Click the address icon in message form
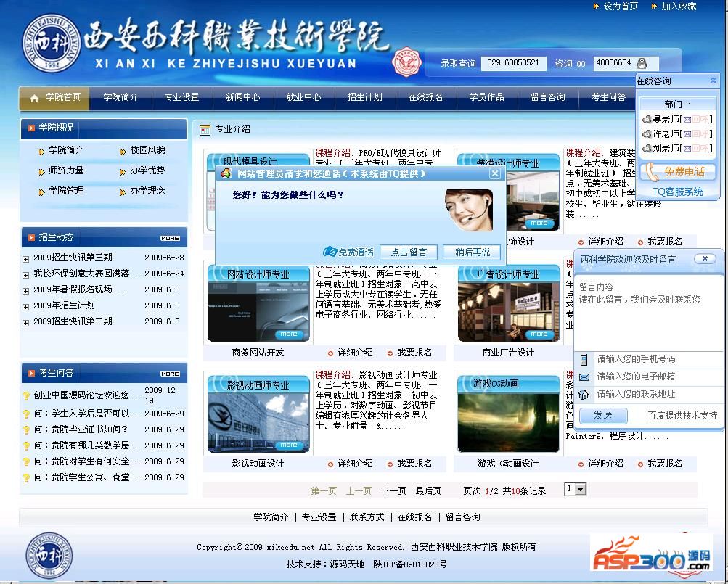The width and height of the screenshot is (728, 584). coord(584,395)
